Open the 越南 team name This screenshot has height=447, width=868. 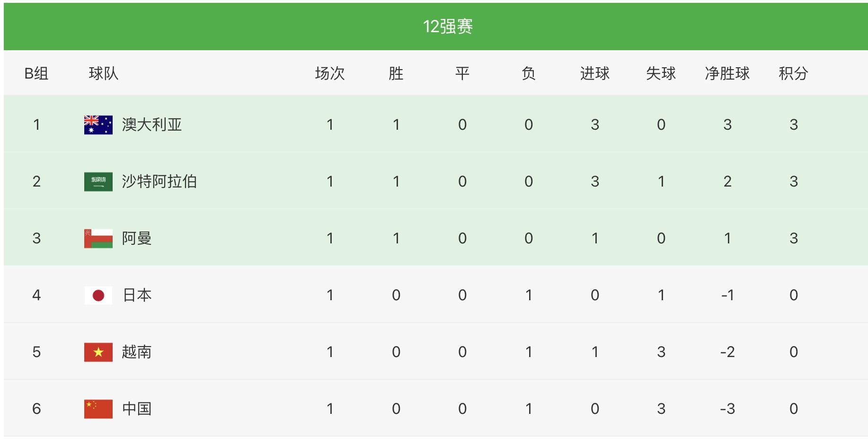(137, 352)
